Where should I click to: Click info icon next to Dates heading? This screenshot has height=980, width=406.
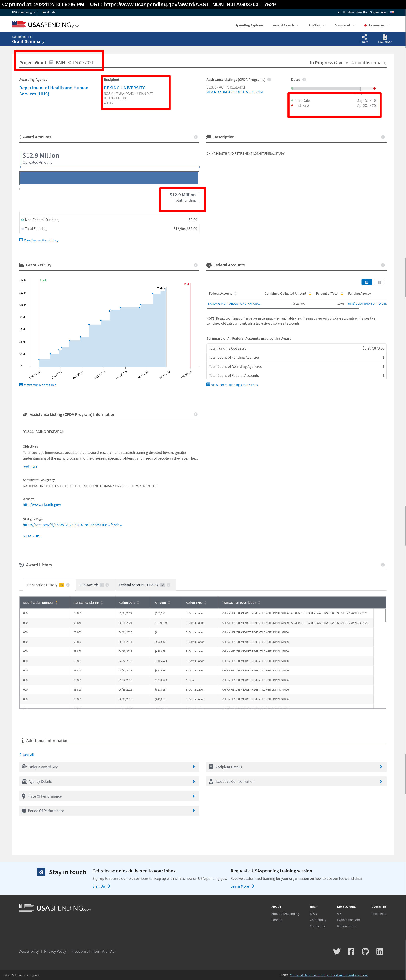(x=304, y=79)
